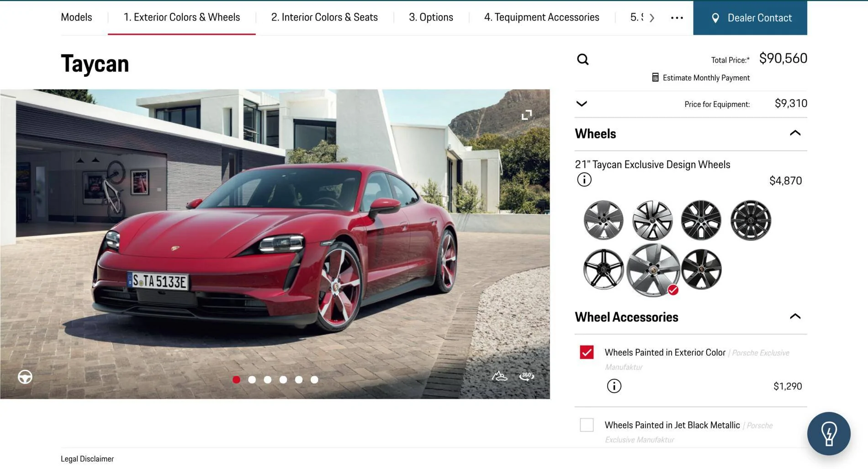Select the fourth black multi-spoke wheel

point(750,220)
